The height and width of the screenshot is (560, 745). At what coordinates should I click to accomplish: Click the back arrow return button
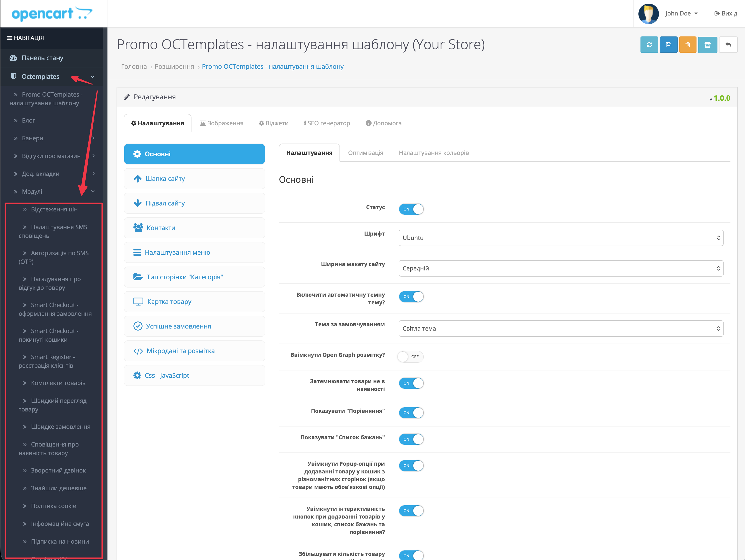[x=728, y=45]
